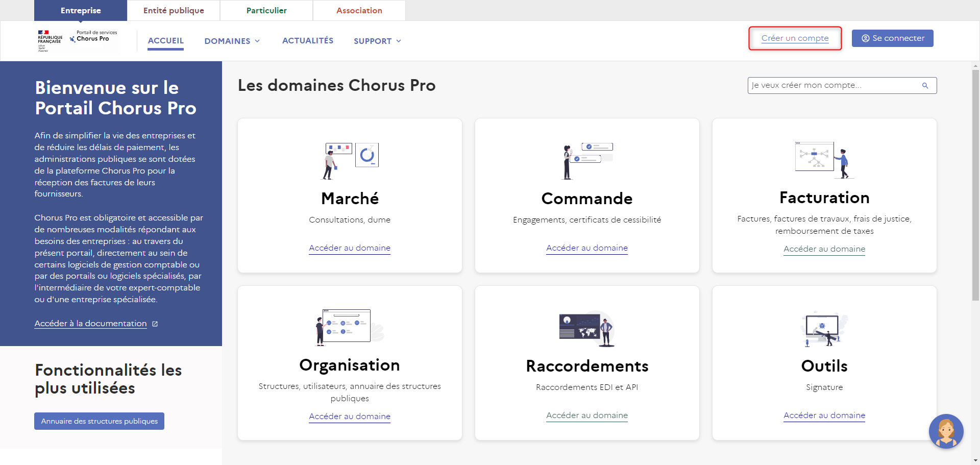980x465 pixels.
Task: Switch to the Entité publique tab
Action: tap(174, 10)
